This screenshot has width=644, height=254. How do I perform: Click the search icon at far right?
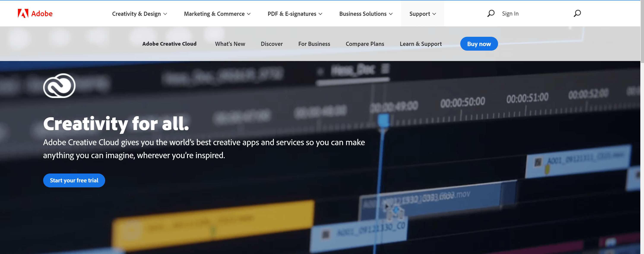pos(577,13)
